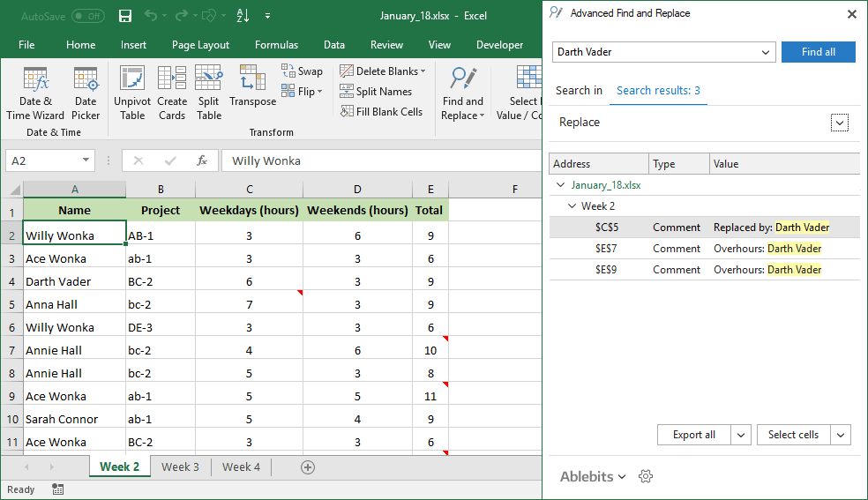868x500 pixels.
Task: Click the Cancel X icon in formula bar
Action: click(138, 161)
